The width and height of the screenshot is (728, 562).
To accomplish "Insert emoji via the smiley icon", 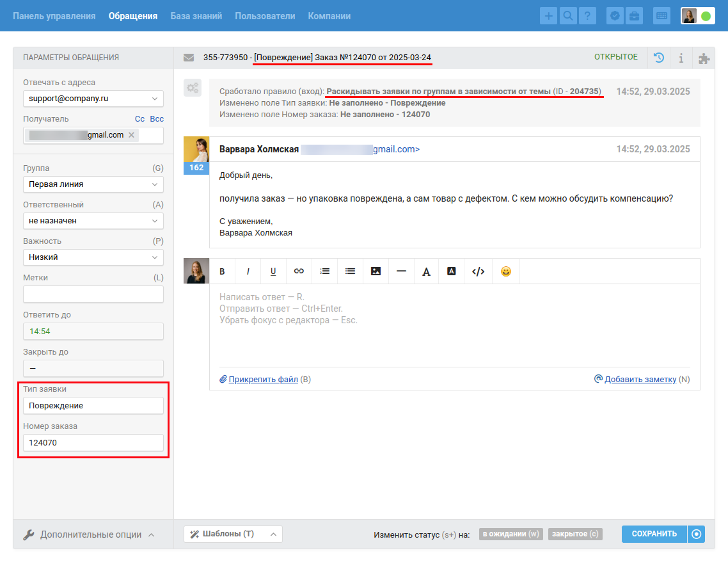I will (506, 271).
